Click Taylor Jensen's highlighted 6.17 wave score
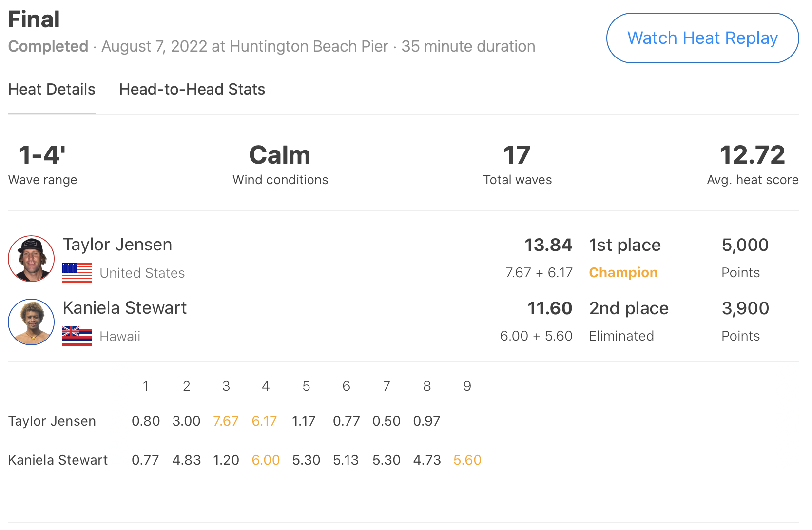Image resolution: width=812 pixels, height=530 pixels. (264, 421)
